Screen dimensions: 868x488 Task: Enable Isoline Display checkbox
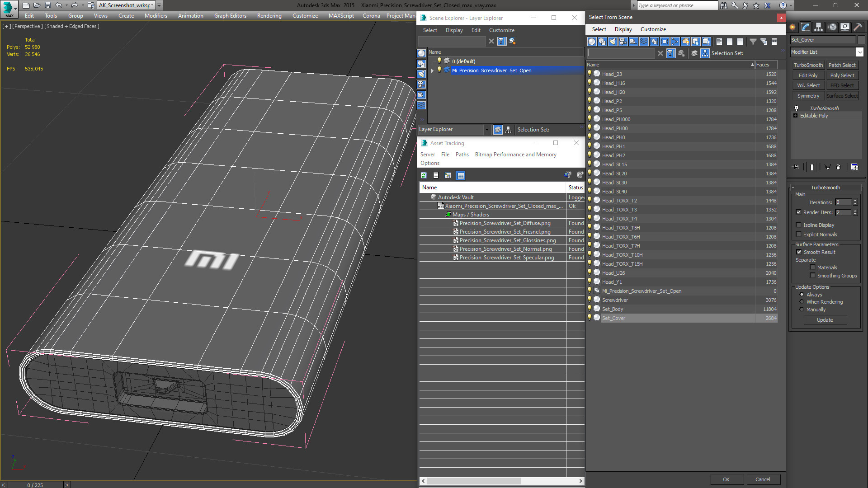click(798, 225)
